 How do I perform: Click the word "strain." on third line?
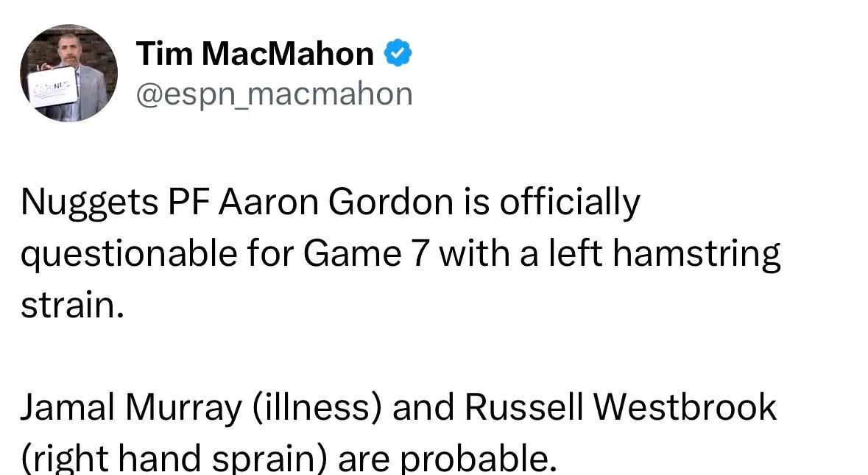tap(73, 305)
